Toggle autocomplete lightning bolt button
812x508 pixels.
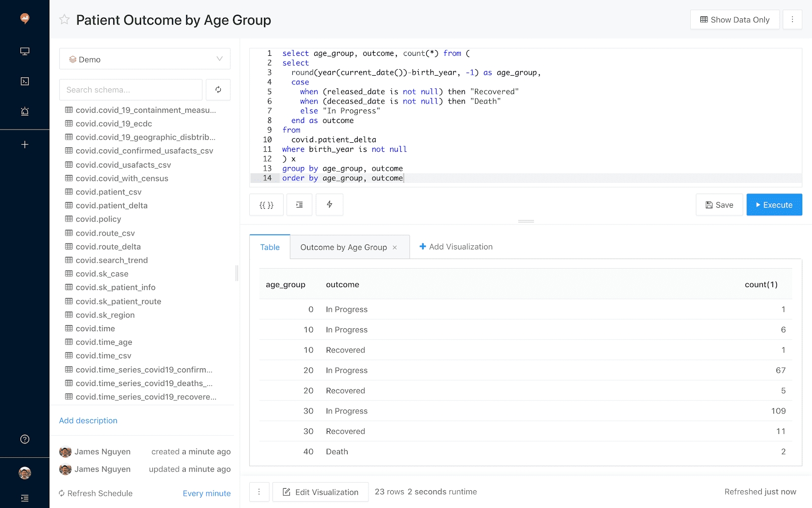[x=329, y=205]
